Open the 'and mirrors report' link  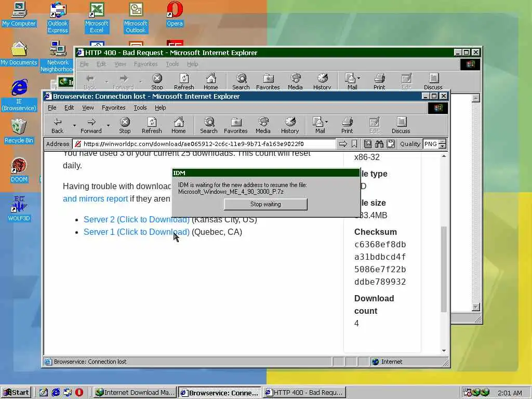[96, 199]
